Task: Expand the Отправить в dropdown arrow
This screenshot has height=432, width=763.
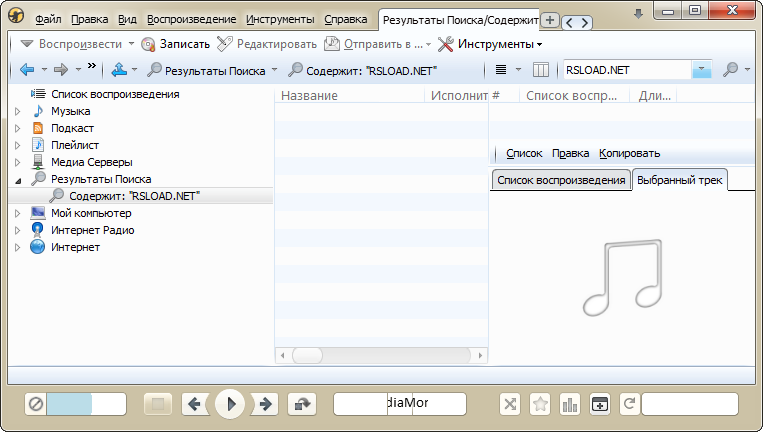Action: coord(428,44)
